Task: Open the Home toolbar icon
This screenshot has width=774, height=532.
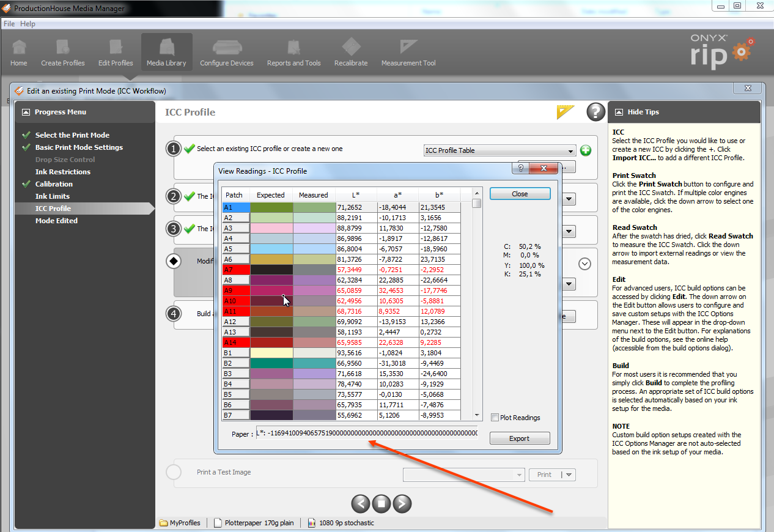Action: (x=19, y=53)
